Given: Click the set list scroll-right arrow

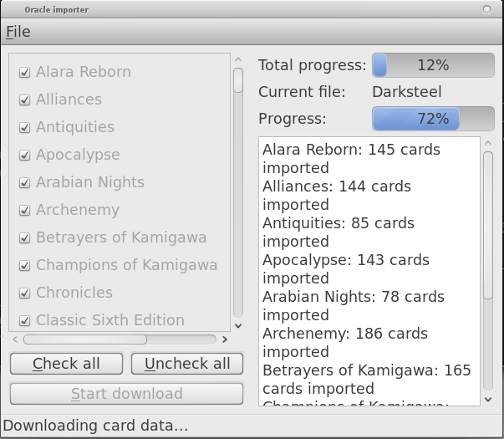Looking at the screenshot, I should tap(224, 339).
